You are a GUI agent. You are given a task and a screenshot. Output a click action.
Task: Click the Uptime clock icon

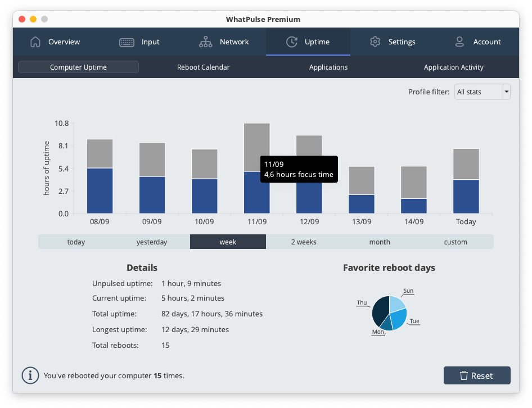click(x=291, y=42)
